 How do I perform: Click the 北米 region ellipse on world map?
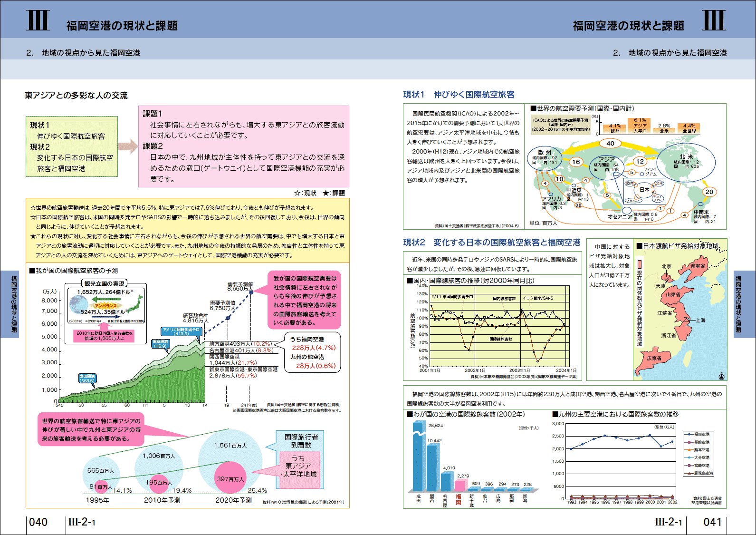pyautogui.click(x=686, y=163)
